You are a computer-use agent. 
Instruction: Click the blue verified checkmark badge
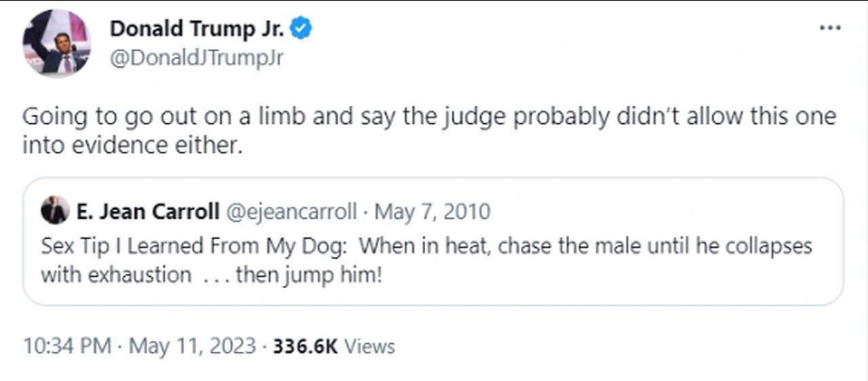pos(301,29)
